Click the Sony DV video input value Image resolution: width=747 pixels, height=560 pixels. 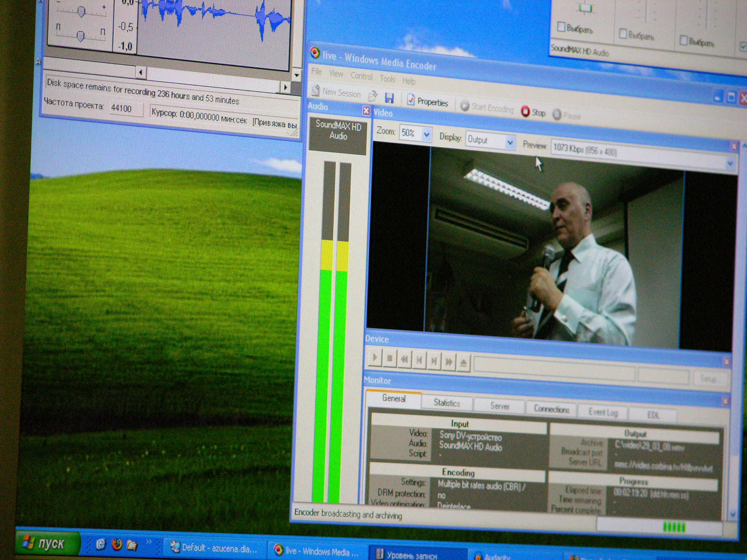click(x=470, y=436)
